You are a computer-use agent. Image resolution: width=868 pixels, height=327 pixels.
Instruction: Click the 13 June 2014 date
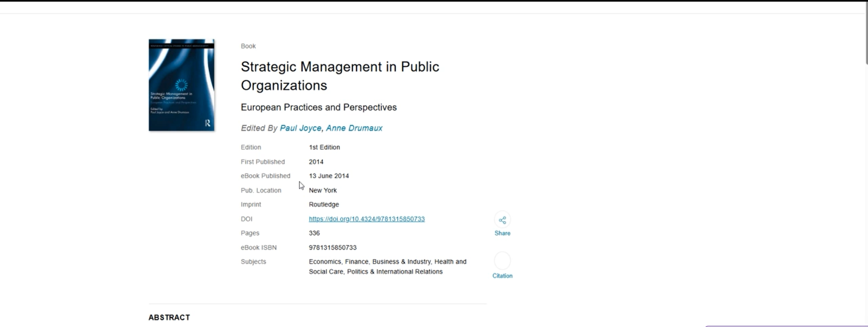[x=329, y=176]
